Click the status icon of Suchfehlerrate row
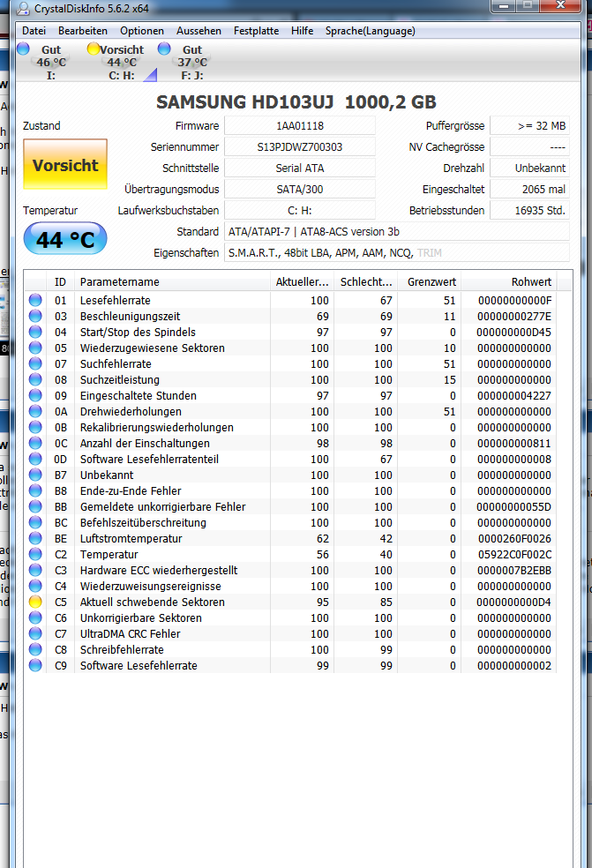 point(35,363)
